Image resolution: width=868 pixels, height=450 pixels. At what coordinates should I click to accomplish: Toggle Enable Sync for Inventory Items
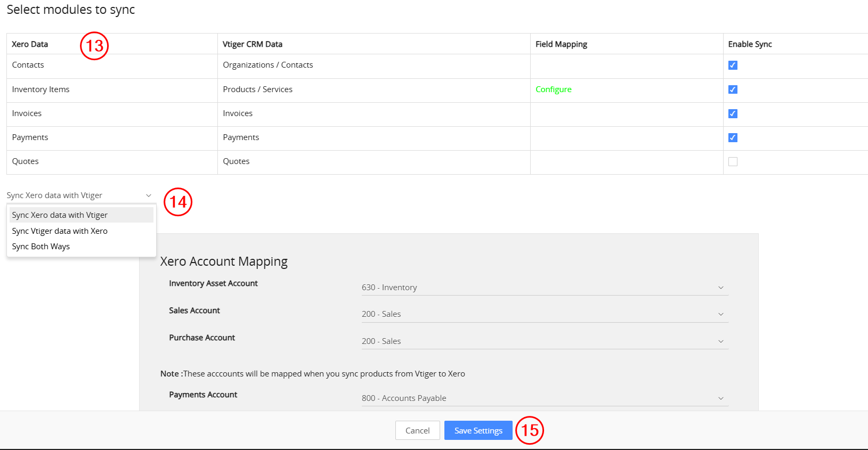733,89
